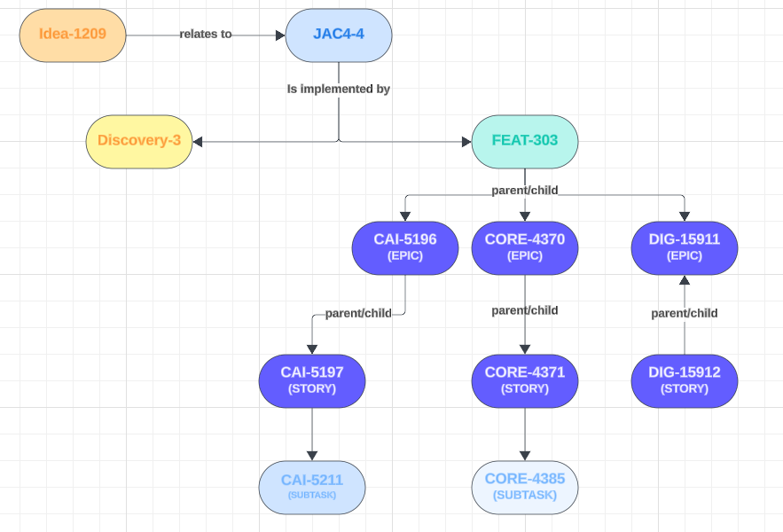The height and width of the screenshot is (532, 783).
Task: Select the FEAT-303 node
Action: coord(525,141)
